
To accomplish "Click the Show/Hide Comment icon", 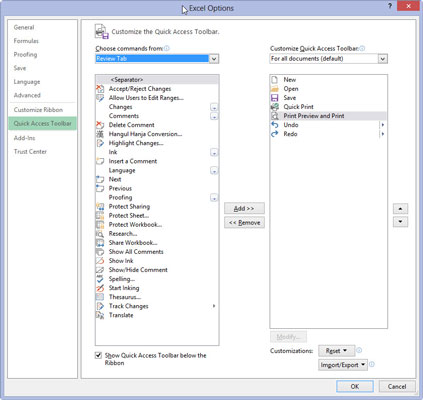I will click(x=100, y=270).
